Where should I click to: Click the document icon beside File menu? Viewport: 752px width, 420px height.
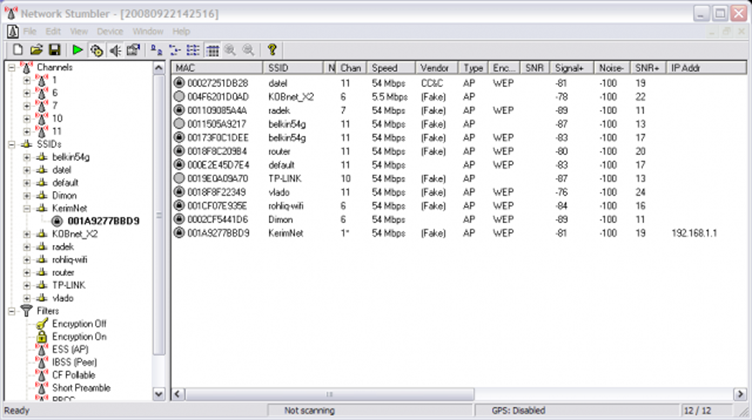point(12,31)
